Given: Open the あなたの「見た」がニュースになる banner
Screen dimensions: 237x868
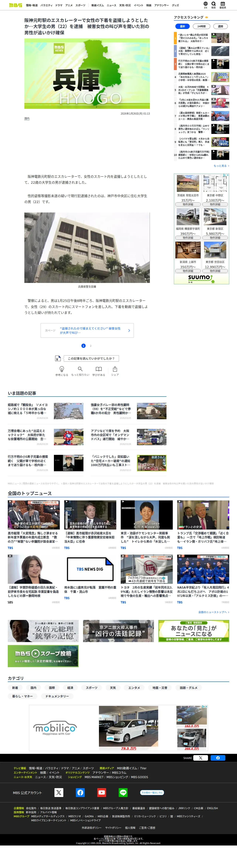Looking at the screenshot, I should (194, 631).
